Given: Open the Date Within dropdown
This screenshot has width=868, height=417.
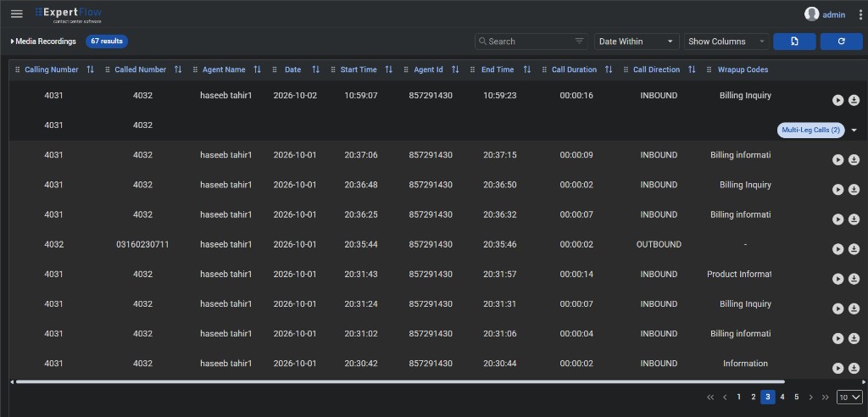Looking at the screenshot, I should (637, 42).
